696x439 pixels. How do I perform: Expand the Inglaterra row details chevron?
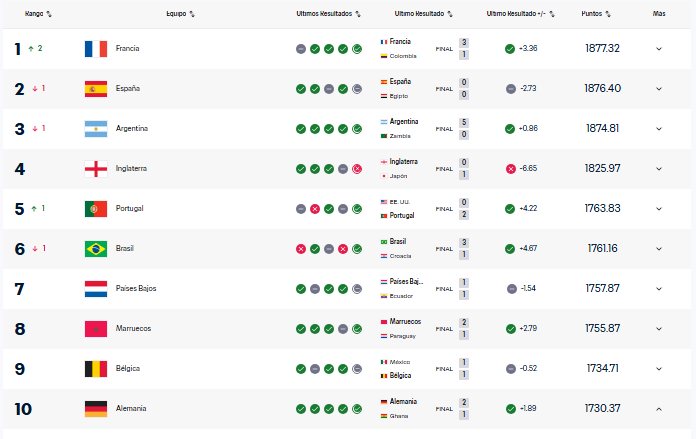(659, 169)
